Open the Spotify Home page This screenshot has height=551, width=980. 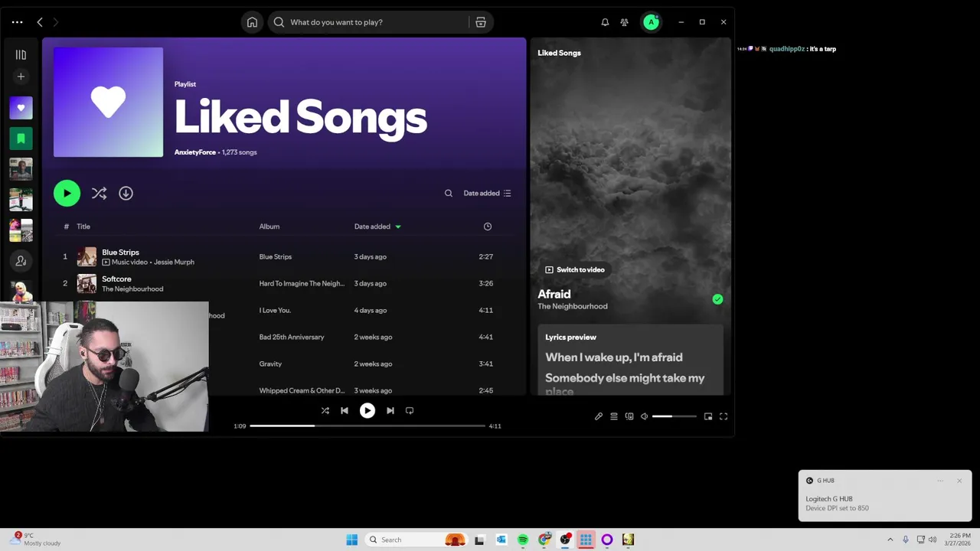coord(252,22)
